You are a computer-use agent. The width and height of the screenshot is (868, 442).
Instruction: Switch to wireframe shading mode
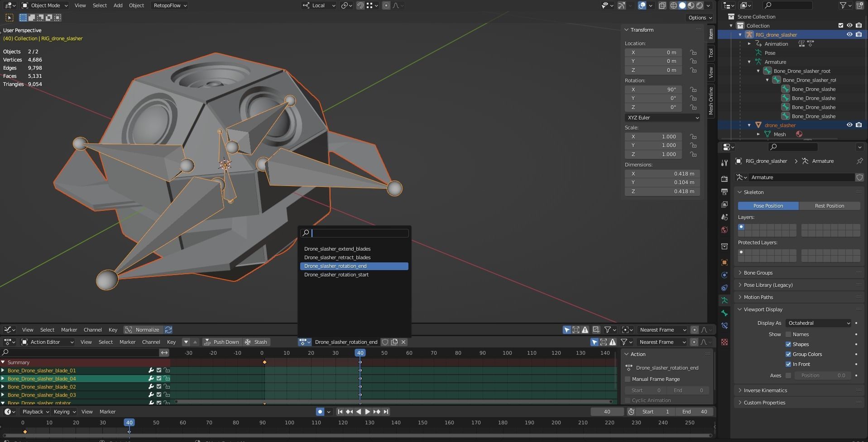point(674,5)
